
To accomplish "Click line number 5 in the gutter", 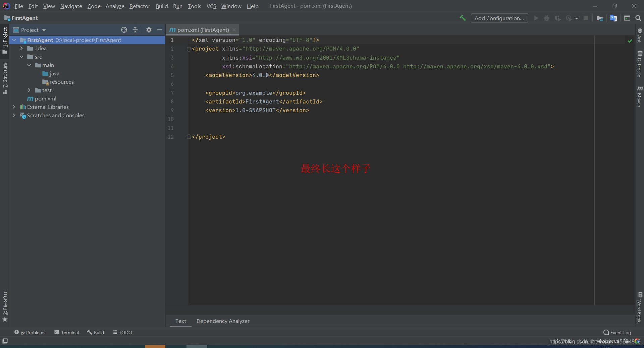I will [172, 75].
